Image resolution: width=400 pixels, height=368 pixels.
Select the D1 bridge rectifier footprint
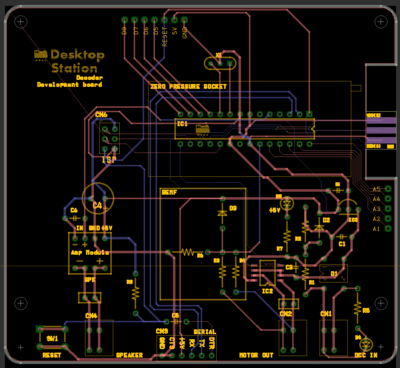(333, 273)
